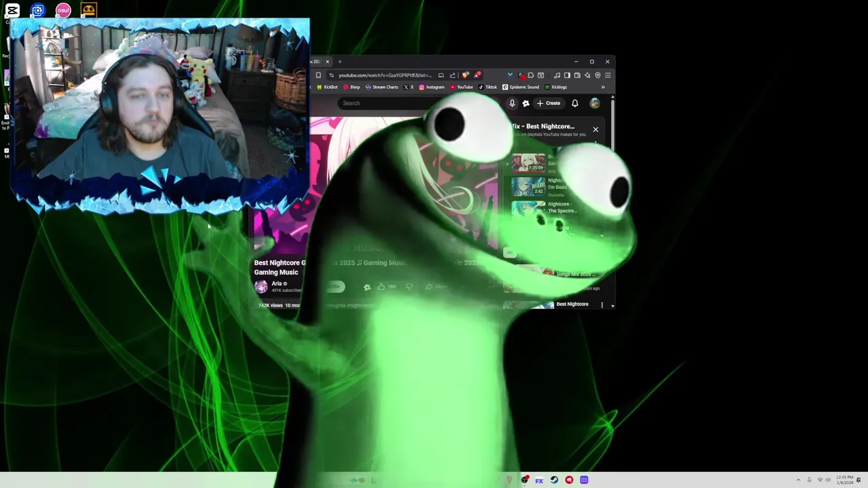This screenshot has height=488, width=868.
Task: Open the Brave Shields lion icon
Action: [465, 75]
